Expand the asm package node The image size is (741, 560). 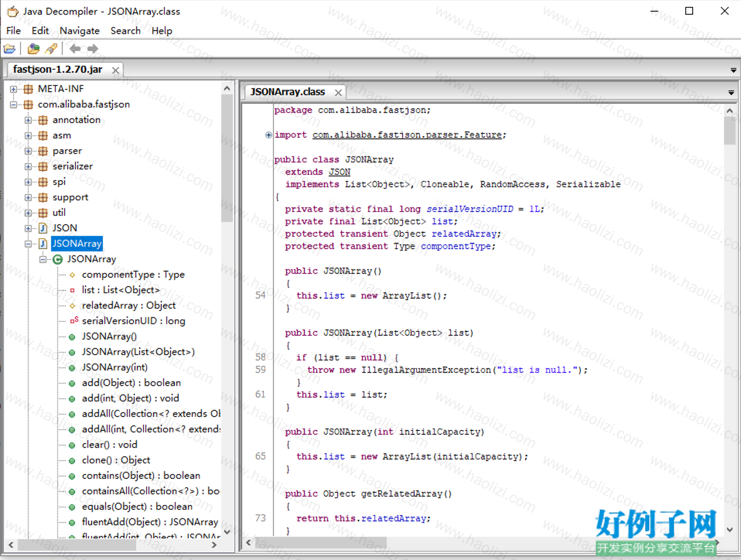pyautogui.click(x=28, y=135)
